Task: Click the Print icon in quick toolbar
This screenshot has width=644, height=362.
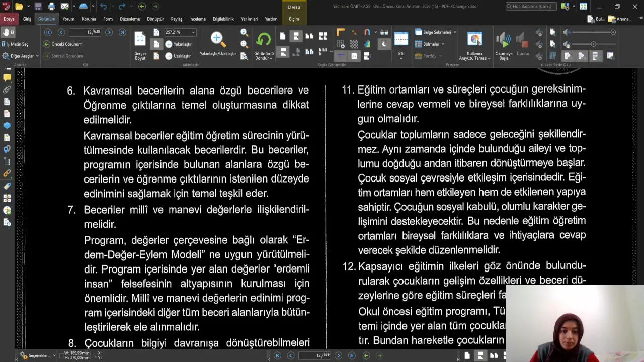Action: point(51,7)
